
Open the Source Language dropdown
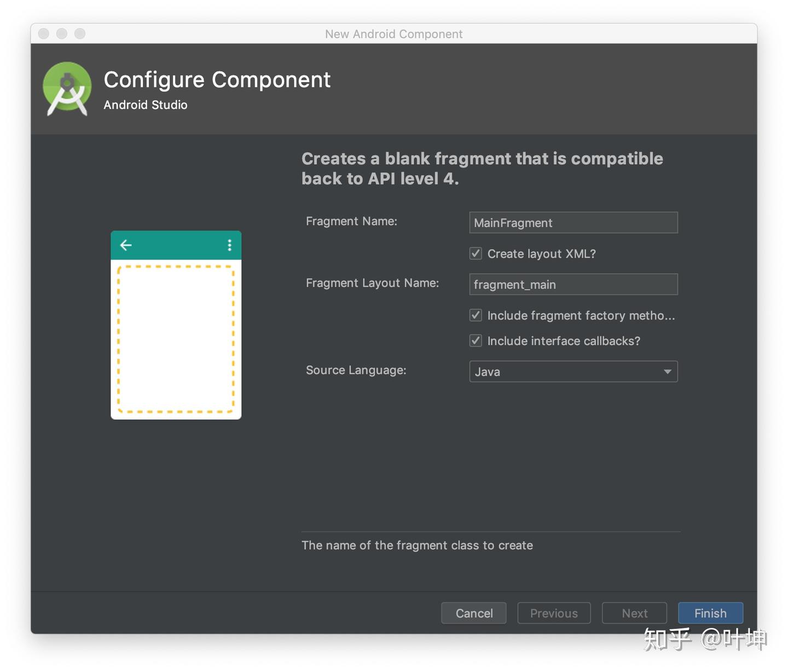[572, 372]
